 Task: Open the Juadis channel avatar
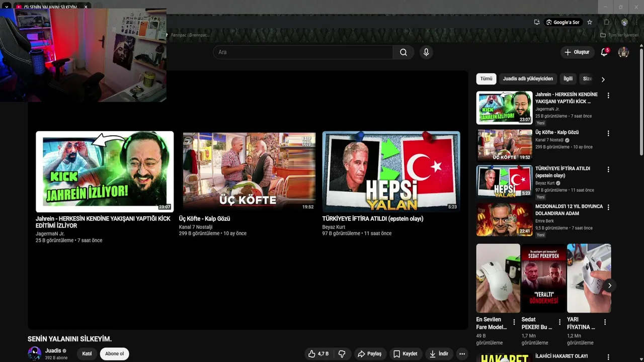pos(34,353)
